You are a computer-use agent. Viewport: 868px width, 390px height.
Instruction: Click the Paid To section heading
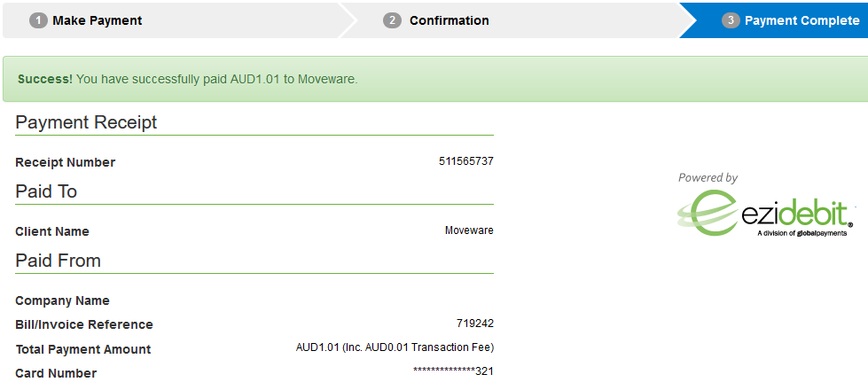click(x=46, y=191)
